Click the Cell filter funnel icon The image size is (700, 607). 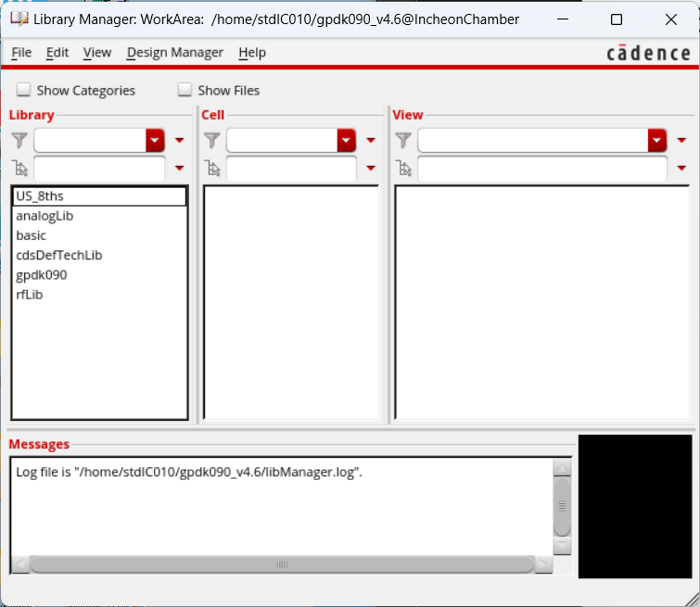tap(212, 141)
